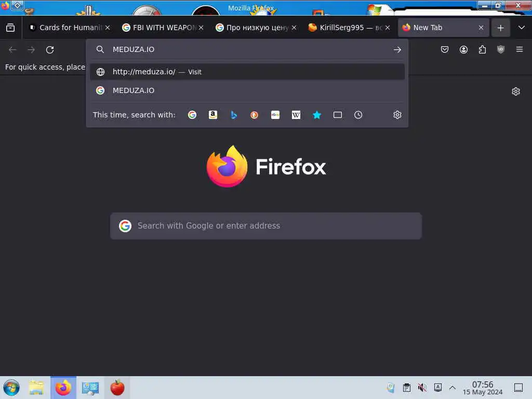Switch to KirillSerg995 tab
This screenshot has width=532, height=399.
tap(349, 28)
